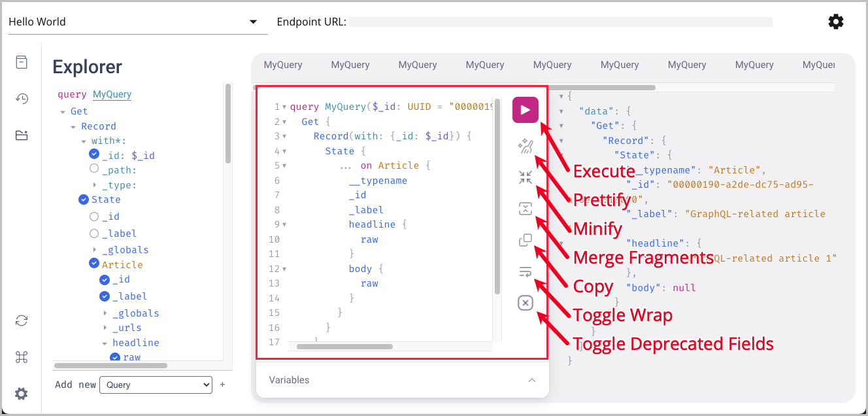This screenshot has width=868, height=416.
Task: Open keyboard shortcuts sidebar icon
Action: (x=22, y=357)
